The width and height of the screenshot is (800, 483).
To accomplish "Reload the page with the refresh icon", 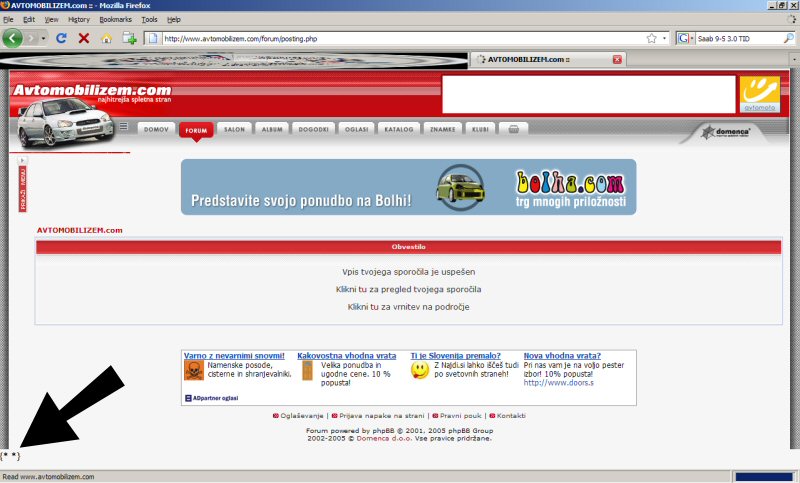I will [x=61, y=38].
